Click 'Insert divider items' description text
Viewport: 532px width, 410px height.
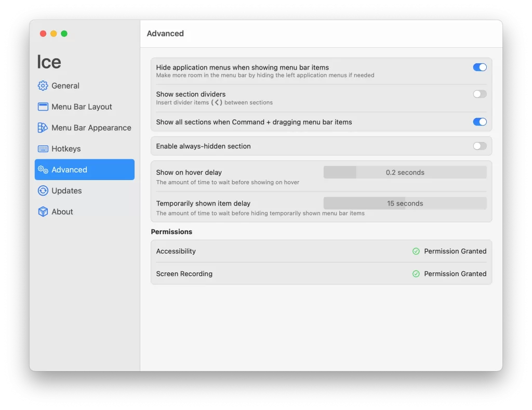[215, 102]
